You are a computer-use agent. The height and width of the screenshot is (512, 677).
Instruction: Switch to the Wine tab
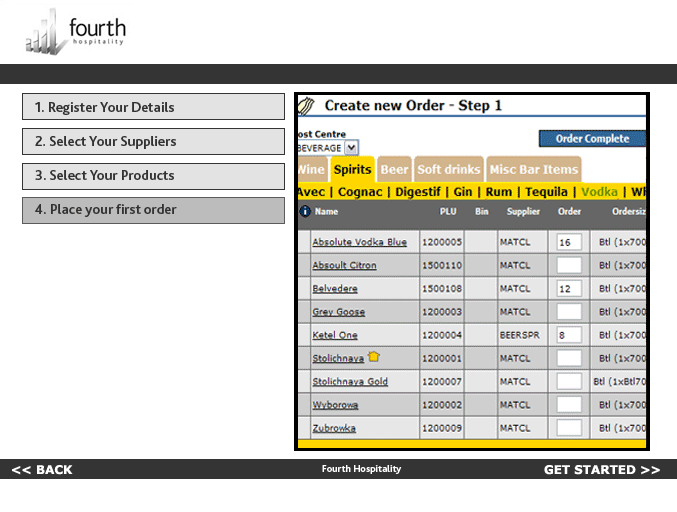(313, 169)
